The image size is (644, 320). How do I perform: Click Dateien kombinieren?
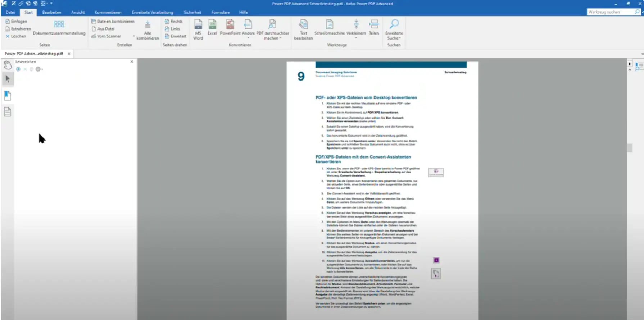click(113, 22)
